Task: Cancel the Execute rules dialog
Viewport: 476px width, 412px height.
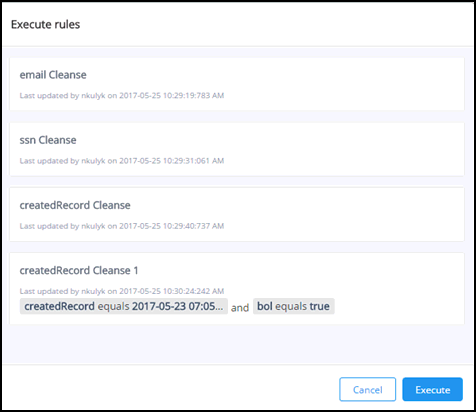Action: click(x=368, y=389)
